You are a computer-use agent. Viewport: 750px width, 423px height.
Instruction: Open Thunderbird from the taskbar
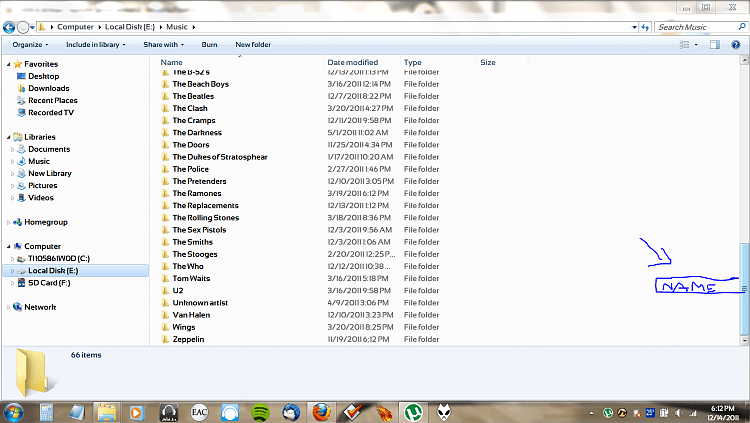tap(291, 412)
